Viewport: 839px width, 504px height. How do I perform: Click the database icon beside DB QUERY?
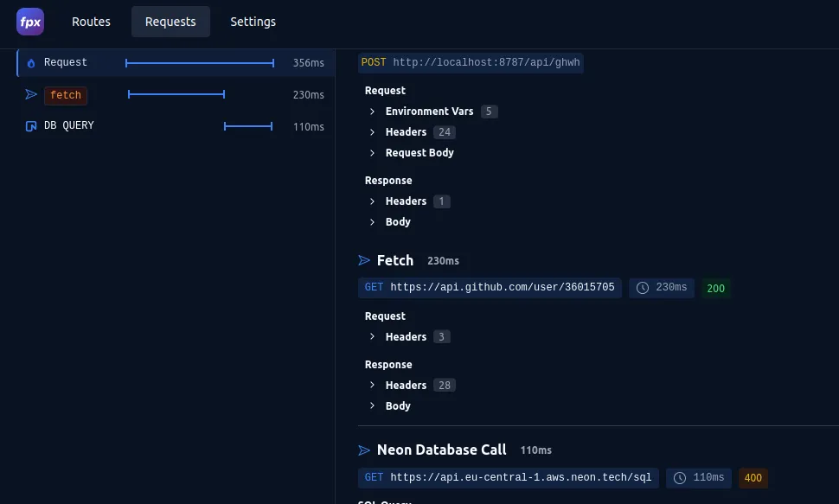31,126
